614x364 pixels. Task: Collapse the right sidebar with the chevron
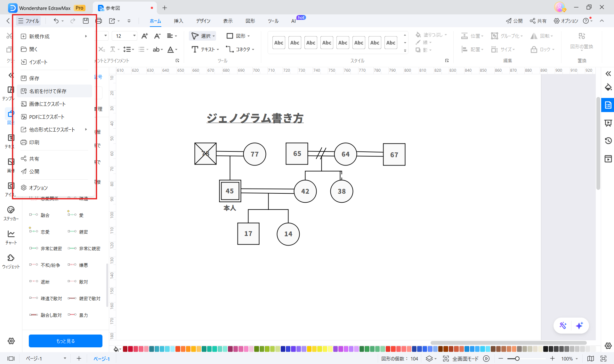608,73
